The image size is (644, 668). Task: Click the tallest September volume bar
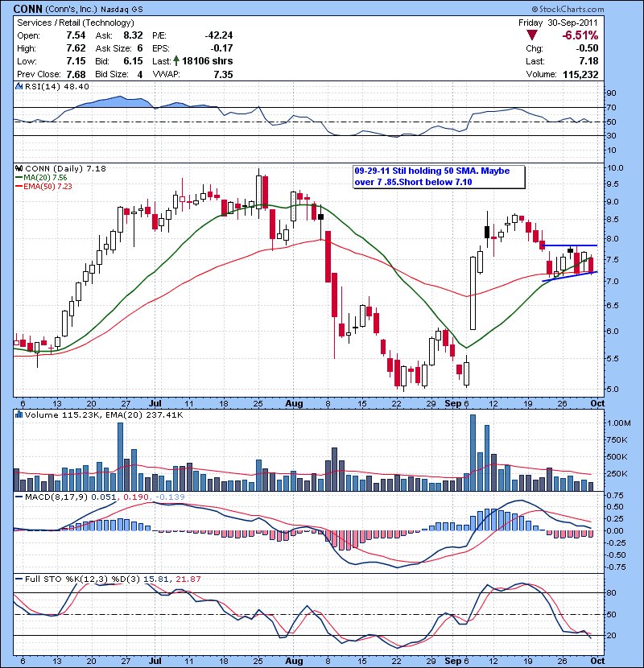coord(473,452)
